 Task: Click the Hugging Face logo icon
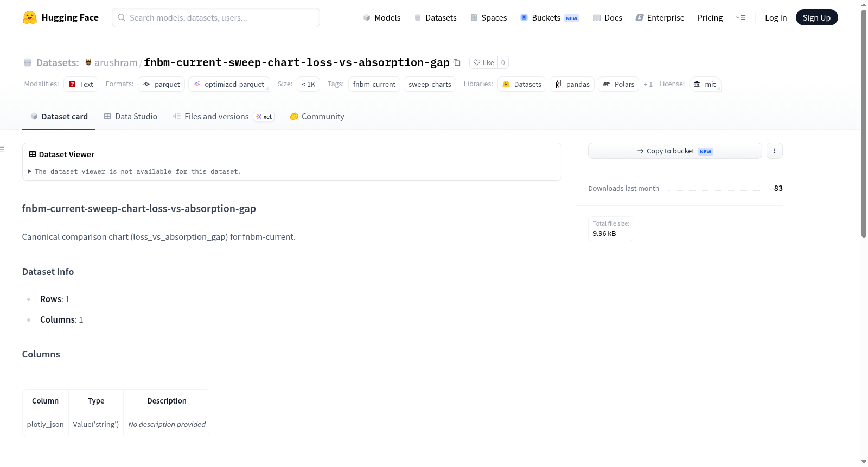coord(30,17)
